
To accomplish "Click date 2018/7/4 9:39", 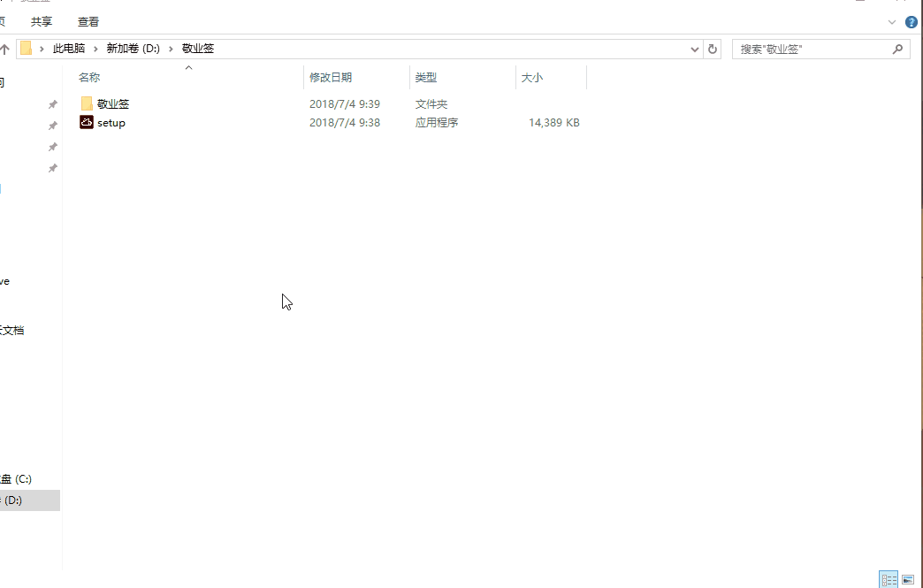I will (x=345, y=104).
